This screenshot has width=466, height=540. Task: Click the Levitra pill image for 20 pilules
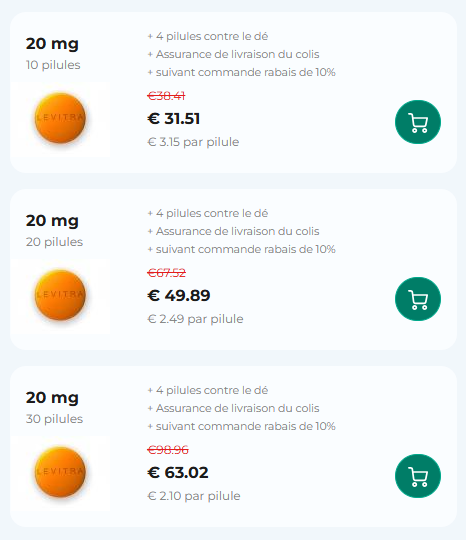[60, 295]
